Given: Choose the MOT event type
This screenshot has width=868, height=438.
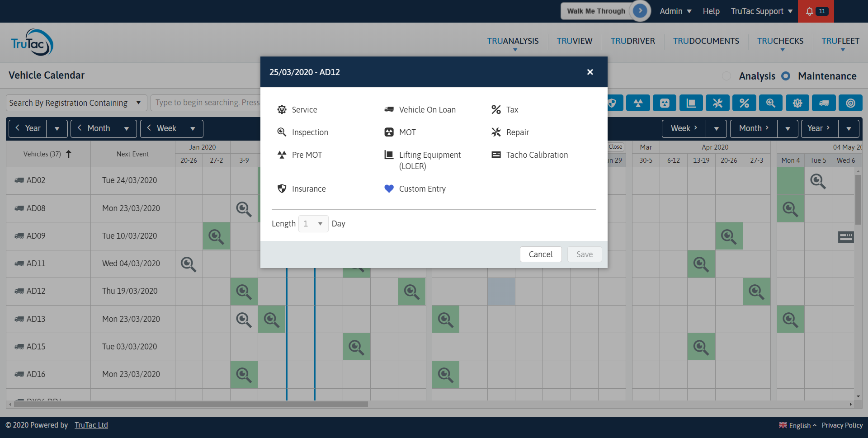Looking at the screenshot, I should coord(400,132).
